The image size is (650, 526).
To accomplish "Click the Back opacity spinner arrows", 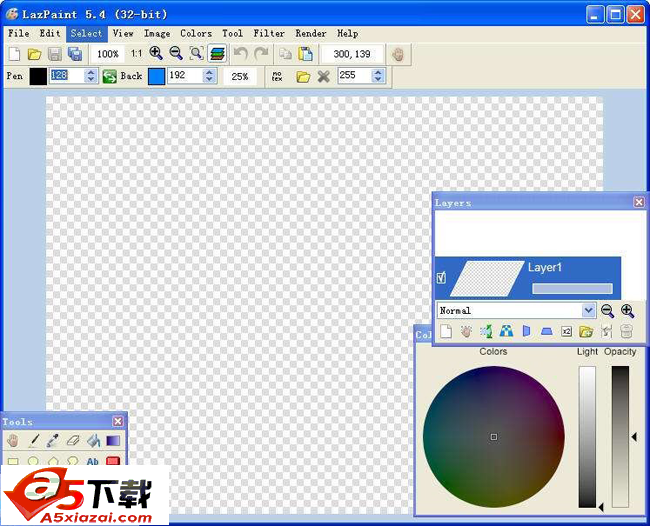I will (x=209, y=76).
